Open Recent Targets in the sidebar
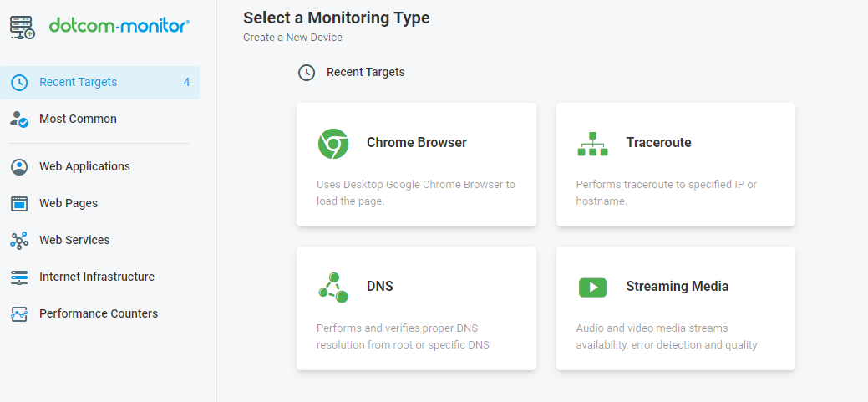 coord(99,83)
